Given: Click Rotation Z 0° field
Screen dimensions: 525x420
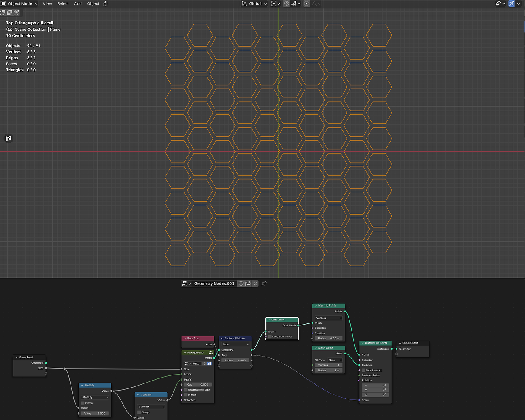Looking at the screenshot, I should [375, 394].
